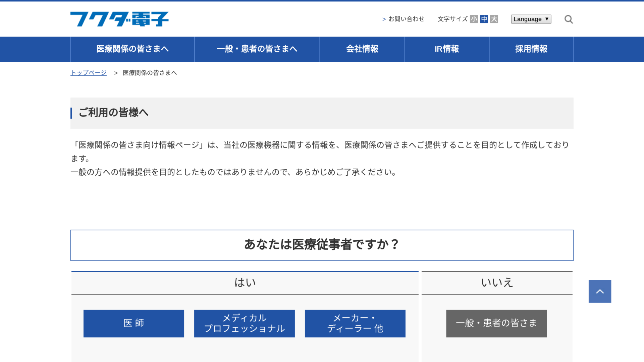The height and width of the screenshot is (362, 644).
Task: Expand the Language selector arrow
Action: [x=547, y=19]
